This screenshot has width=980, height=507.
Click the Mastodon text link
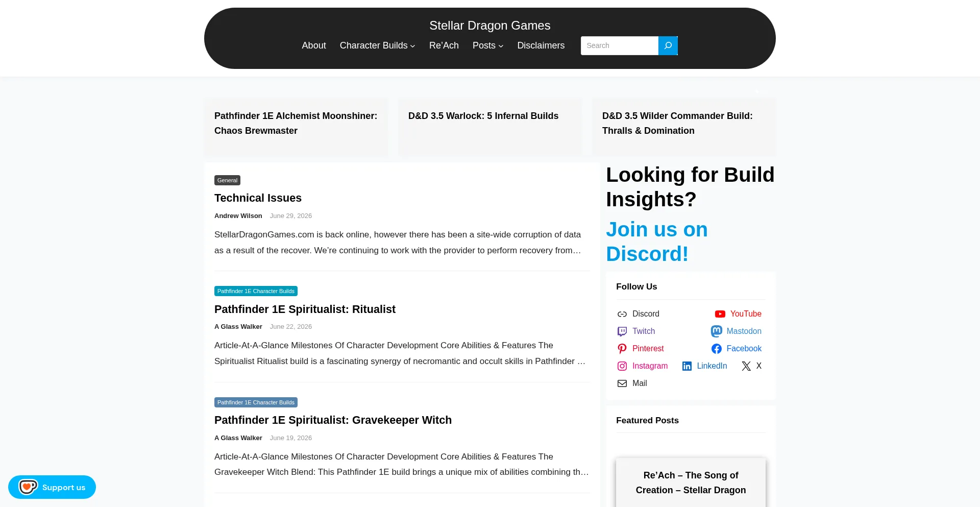click(x=744, y=331)
